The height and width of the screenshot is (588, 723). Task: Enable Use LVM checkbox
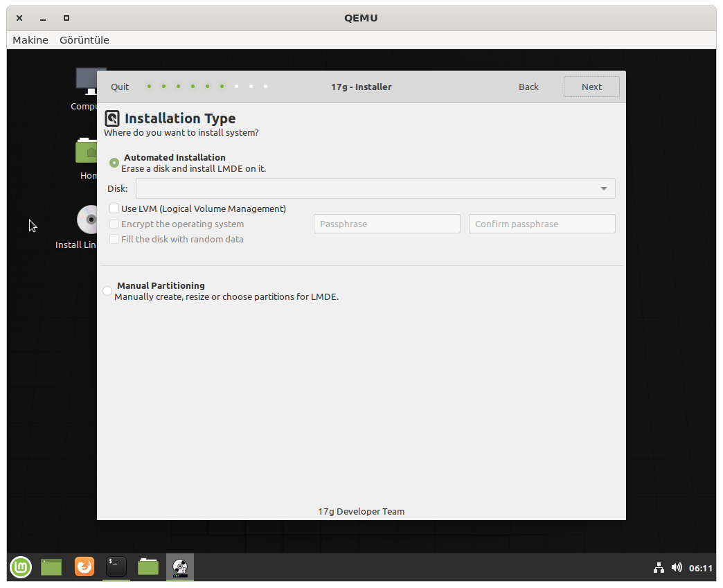tap(114, 209)
